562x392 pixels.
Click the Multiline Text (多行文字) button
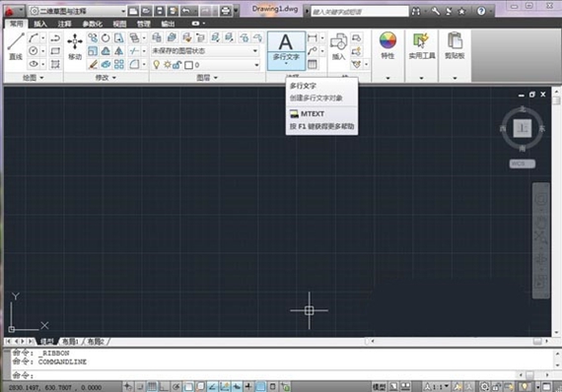point(286,49)
